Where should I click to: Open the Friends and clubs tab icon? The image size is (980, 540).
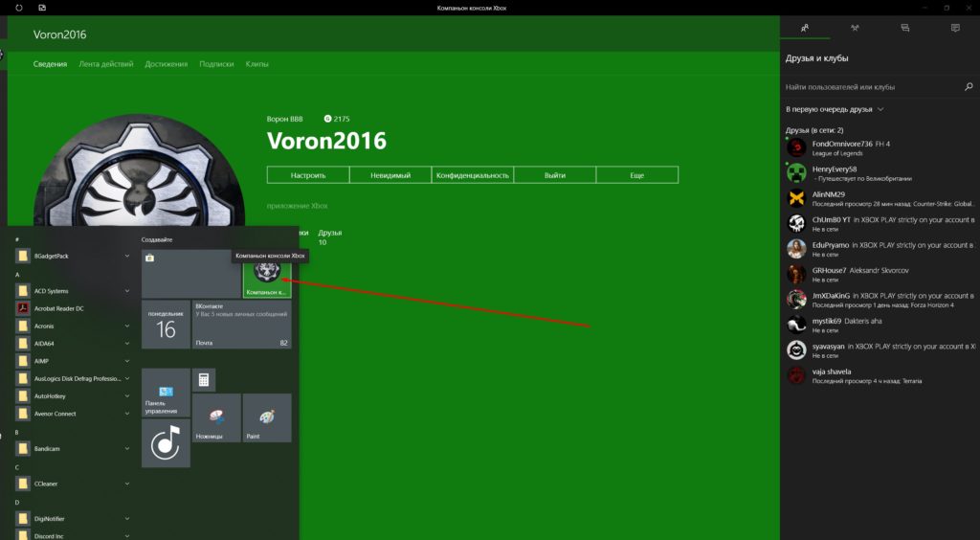805,28
